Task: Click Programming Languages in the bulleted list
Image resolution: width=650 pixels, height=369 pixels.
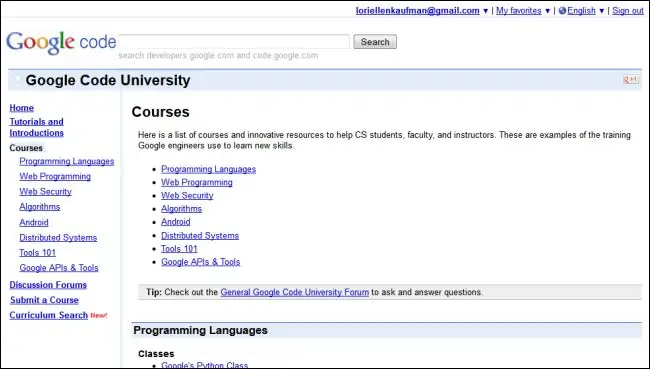Action: pos(209,169)
